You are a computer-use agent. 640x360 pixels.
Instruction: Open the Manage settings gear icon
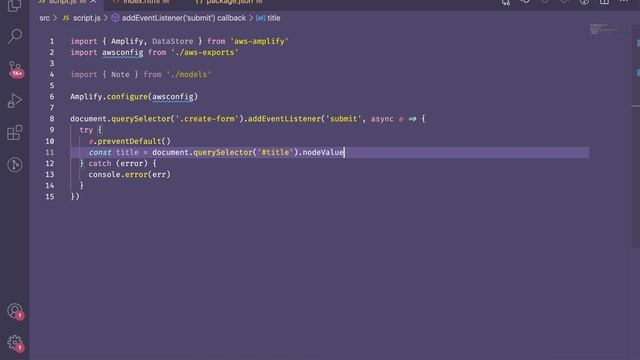point(15,343)
